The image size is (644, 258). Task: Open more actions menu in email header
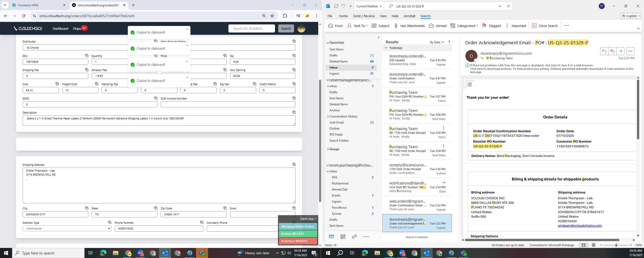click(630, 51)
